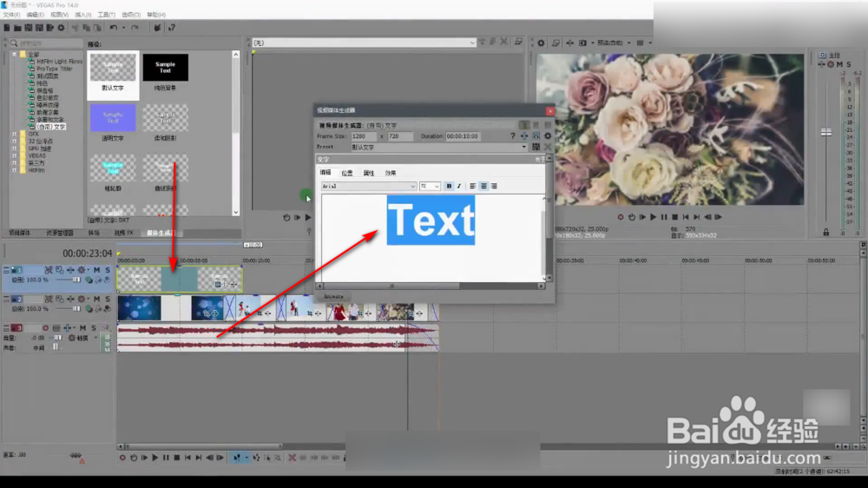Open the Preset dropdown in media generator
Screen dimensions: 868x488
tap(523, 148)
